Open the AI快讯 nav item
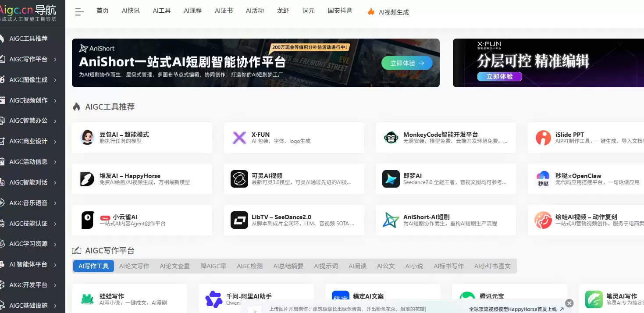The height and width of the screenshot is (313, 644). click(131, 11)
